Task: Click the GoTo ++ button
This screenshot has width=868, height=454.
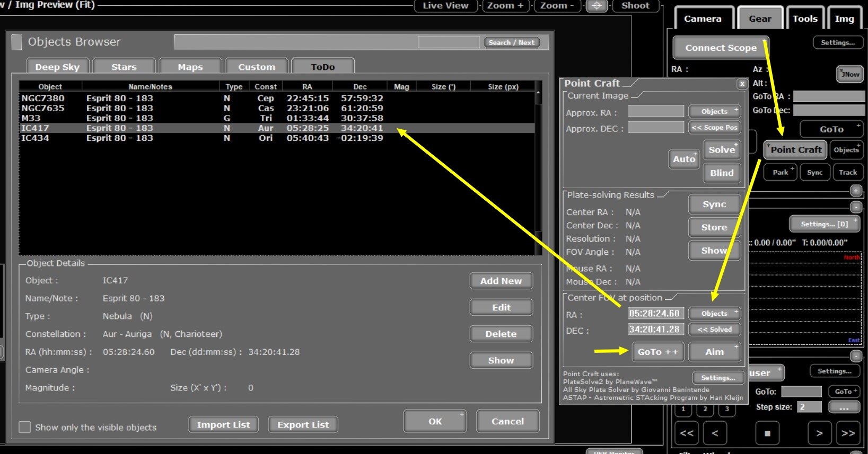Action: pos(658,352)
